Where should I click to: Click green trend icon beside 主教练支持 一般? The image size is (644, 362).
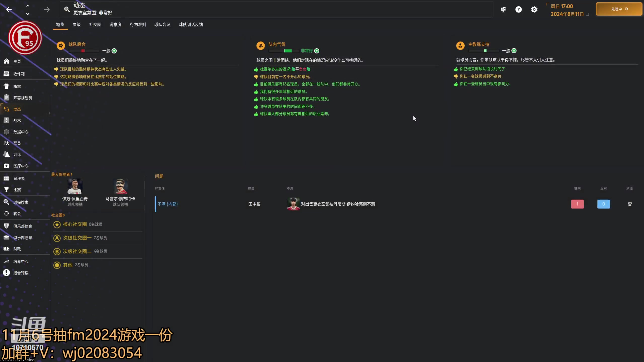point(514,51)
